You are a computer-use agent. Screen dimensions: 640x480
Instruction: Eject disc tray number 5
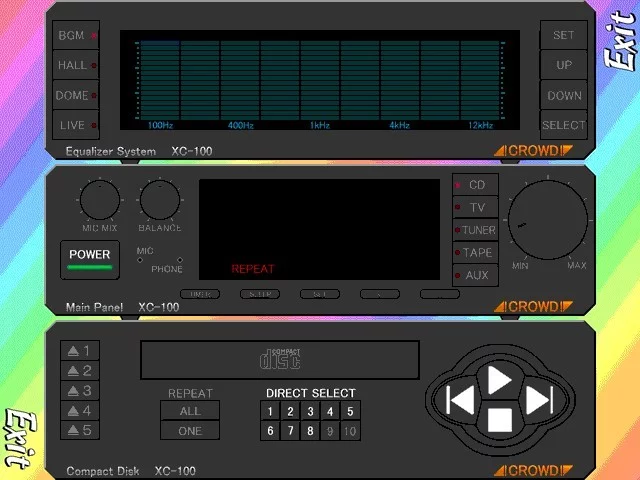tap(80, 430)
